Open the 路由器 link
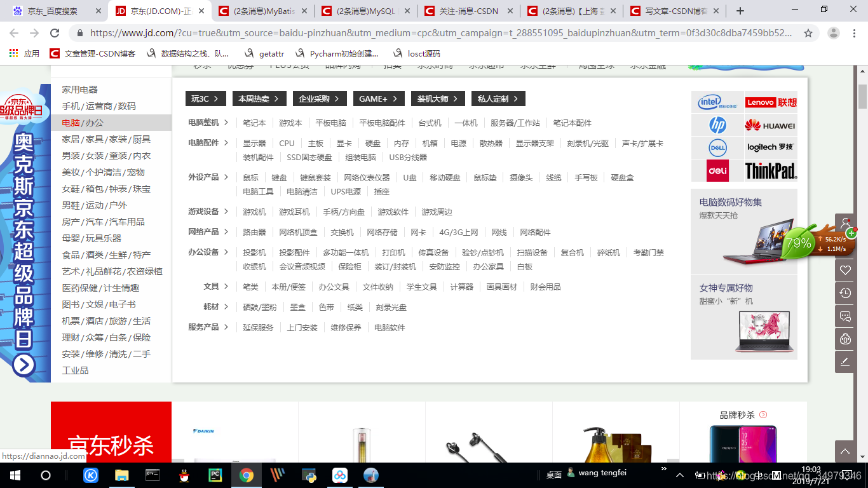This screenshot has width=868, height=488. tap(254, 232)
